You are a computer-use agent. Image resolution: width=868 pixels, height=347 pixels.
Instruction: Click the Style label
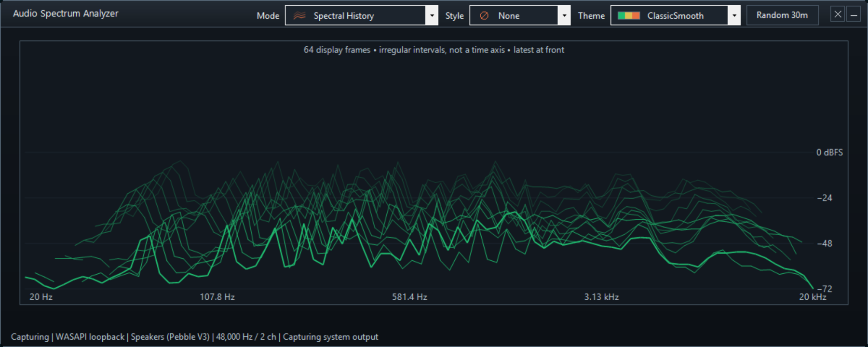click(454, 15)
